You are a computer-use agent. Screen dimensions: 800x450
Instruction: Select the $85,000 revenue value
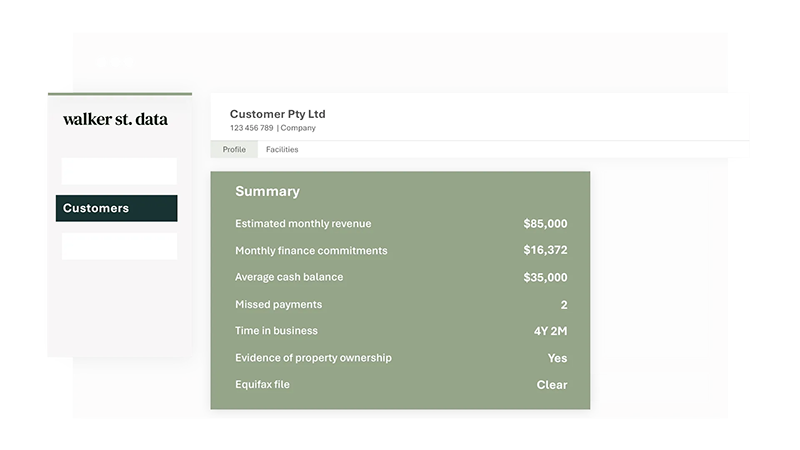pyautogui.click(x=545, y=224)
